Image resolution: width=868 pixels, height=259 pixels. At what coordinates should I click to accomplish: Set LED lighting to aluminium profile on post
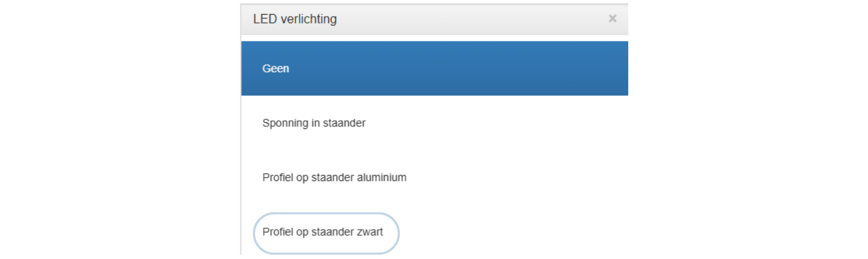(334, 177)
